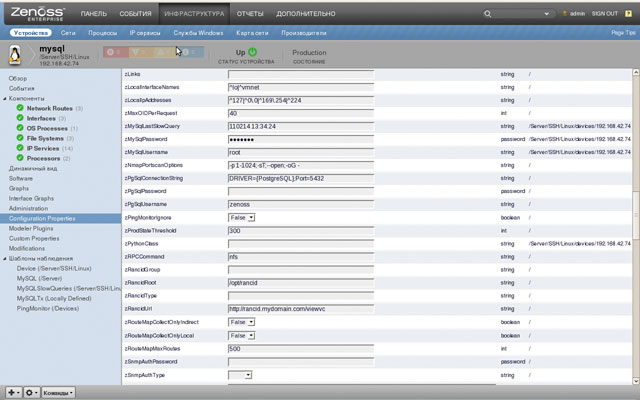
Task: Click the zMySqlUsername input field
Action: [x=301, y=152]
